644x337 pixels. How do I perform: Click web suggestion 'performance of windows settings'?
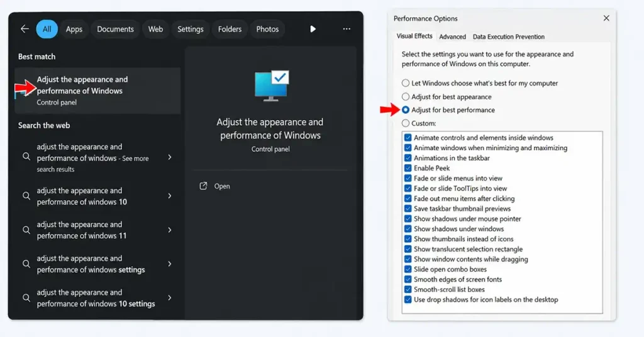(x=91, y=264)
